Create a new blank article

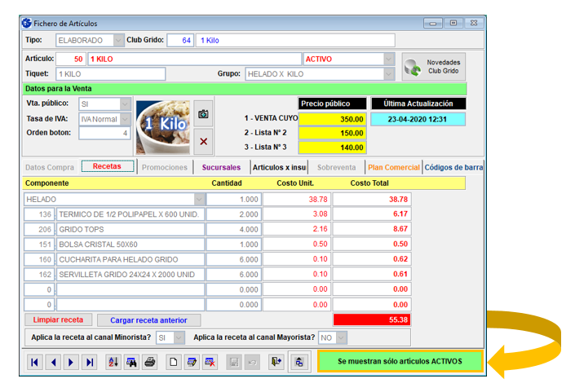point(173,362)
